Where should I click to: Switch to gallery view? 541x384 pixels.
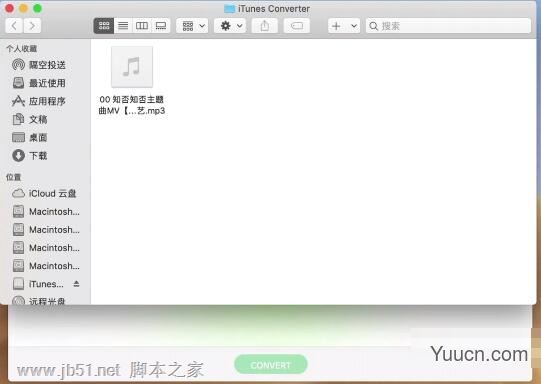click(x=161, y=26)
